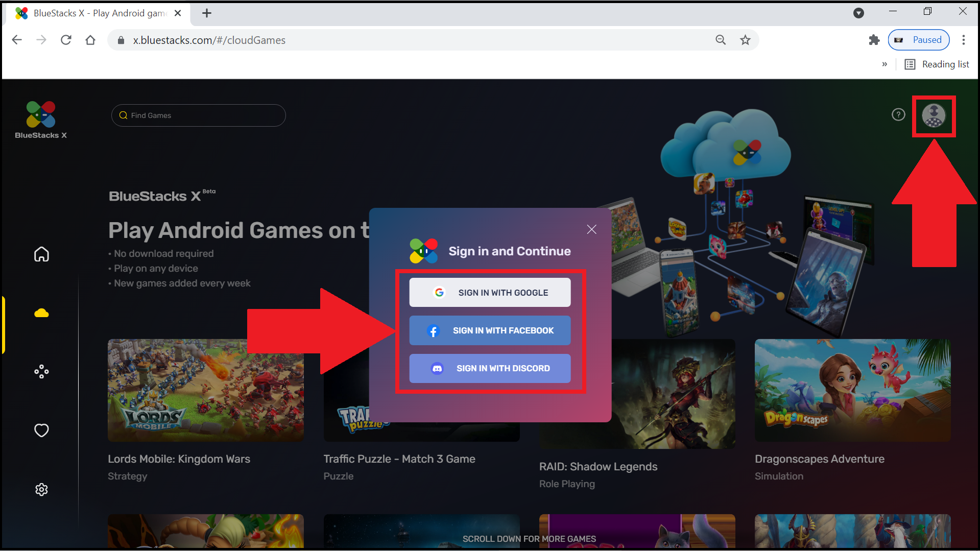The height and width of the screenshot is (551, 980).
Task: Click the Lords Mobile: Kingdom Wars title
Action: (179, 459)
